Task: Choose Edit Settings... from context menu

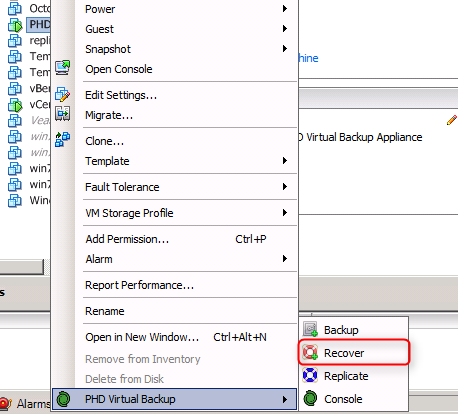Action: [174, 95]
